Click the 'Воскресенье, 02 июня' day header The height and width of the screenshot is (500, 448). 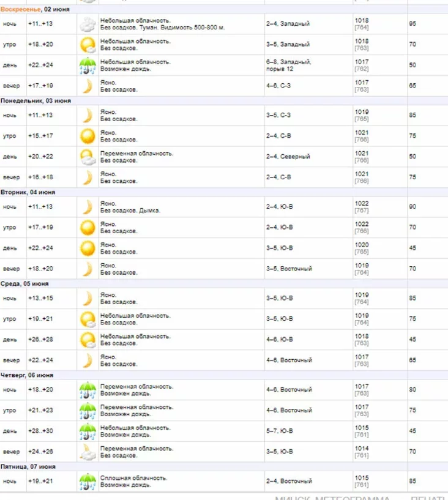click(35, 9)
